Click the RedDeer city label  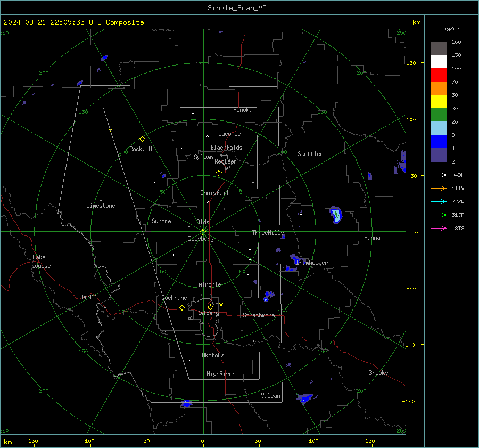(226, 161)
